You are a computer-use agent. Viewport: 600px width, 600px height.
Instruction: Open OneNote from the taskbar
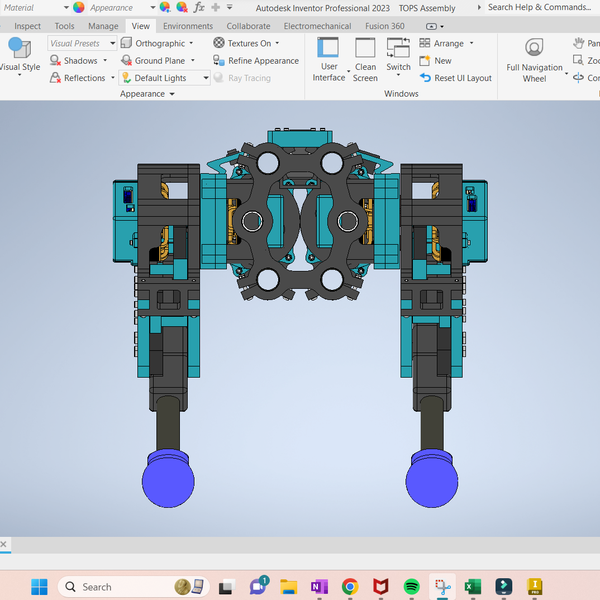pos(319,587)
